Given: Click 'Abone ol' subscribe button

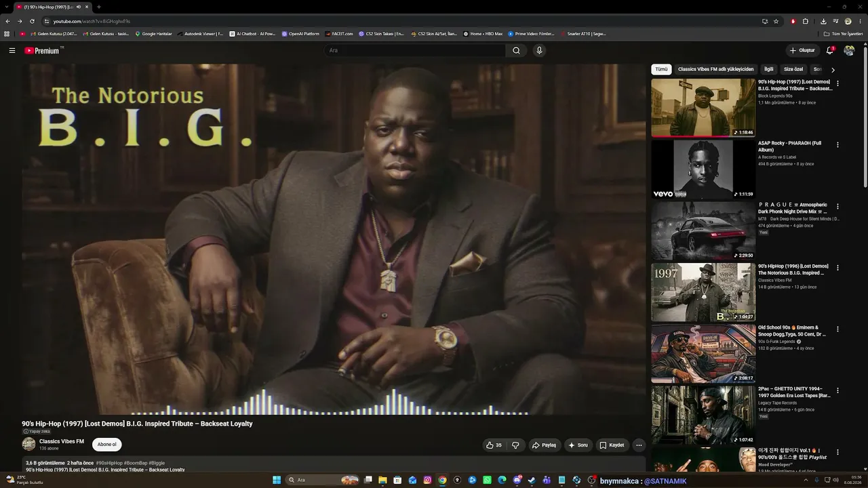Looking at the screenshot, I should (107, 445).
